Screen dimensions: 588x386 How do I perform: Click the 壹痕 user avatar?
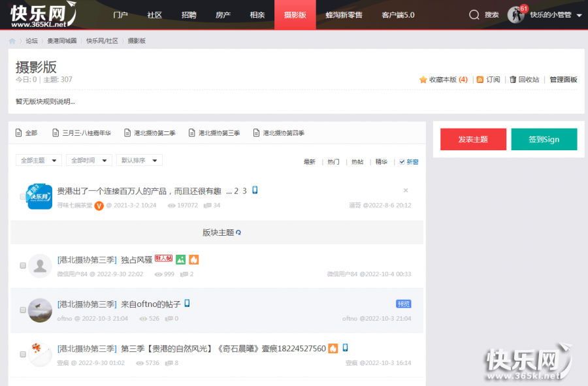(40, 355)
